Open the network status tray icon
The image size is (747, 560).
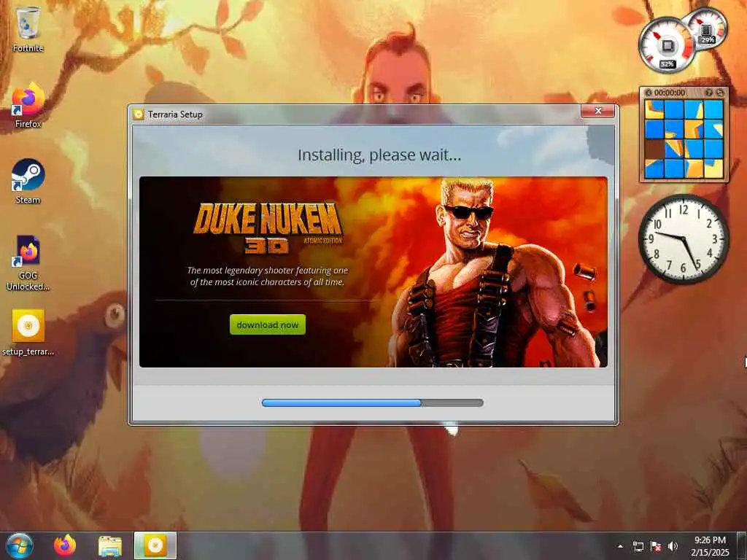[x=638, y=546]
